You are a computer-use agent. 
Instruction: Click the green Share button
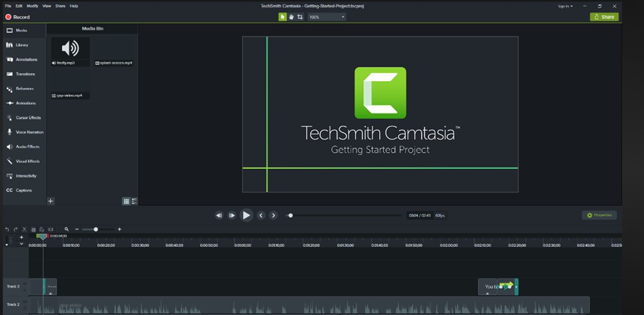(x=604, y=17)
